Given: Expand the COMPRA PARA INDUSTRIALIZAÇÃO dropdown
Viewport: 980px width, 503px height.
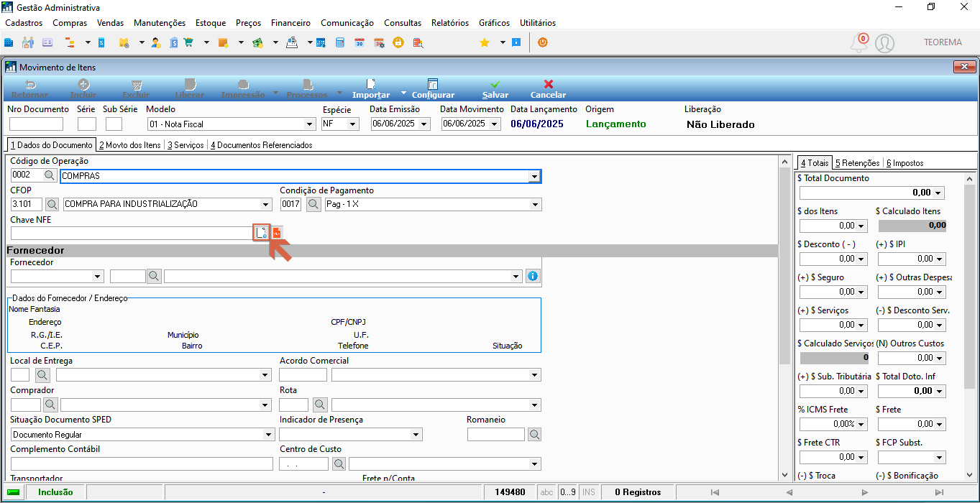Looking at the screenshot, I should point(267,204).
